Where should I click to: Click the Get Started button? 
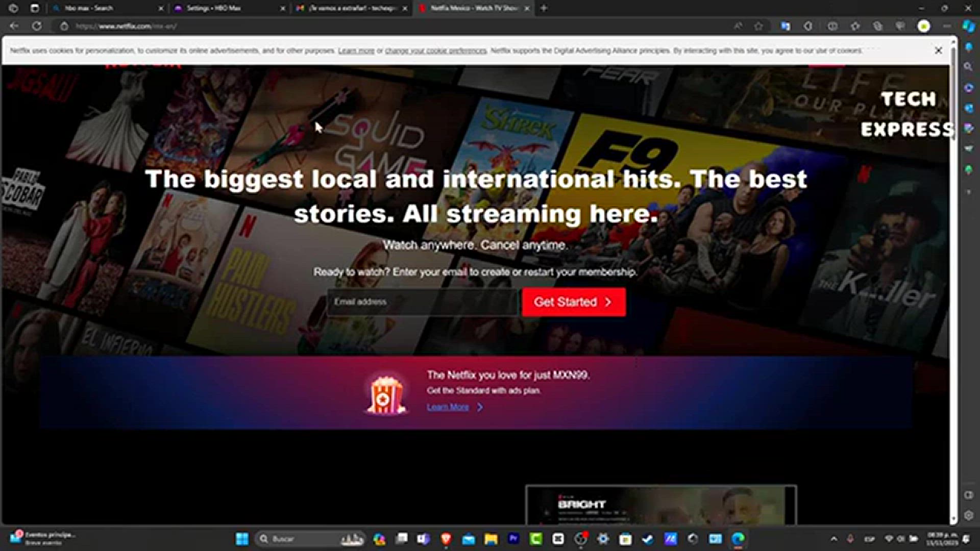click(573, 302)
